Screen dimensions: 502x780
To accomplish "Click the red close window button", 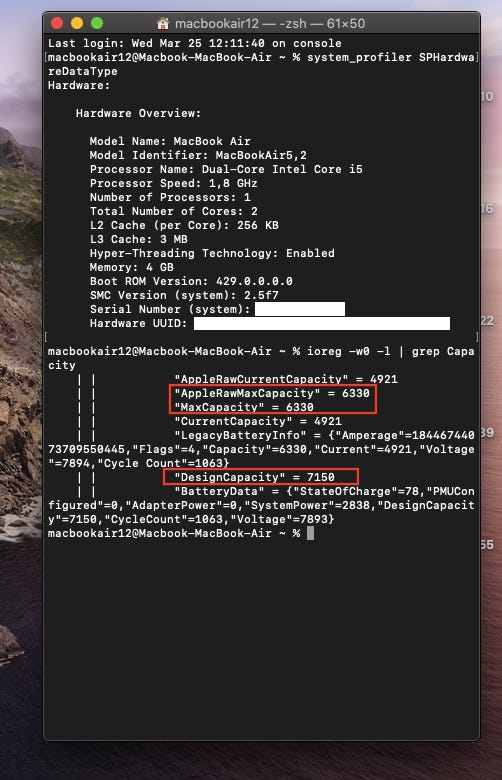I will [x=57, y=23].
